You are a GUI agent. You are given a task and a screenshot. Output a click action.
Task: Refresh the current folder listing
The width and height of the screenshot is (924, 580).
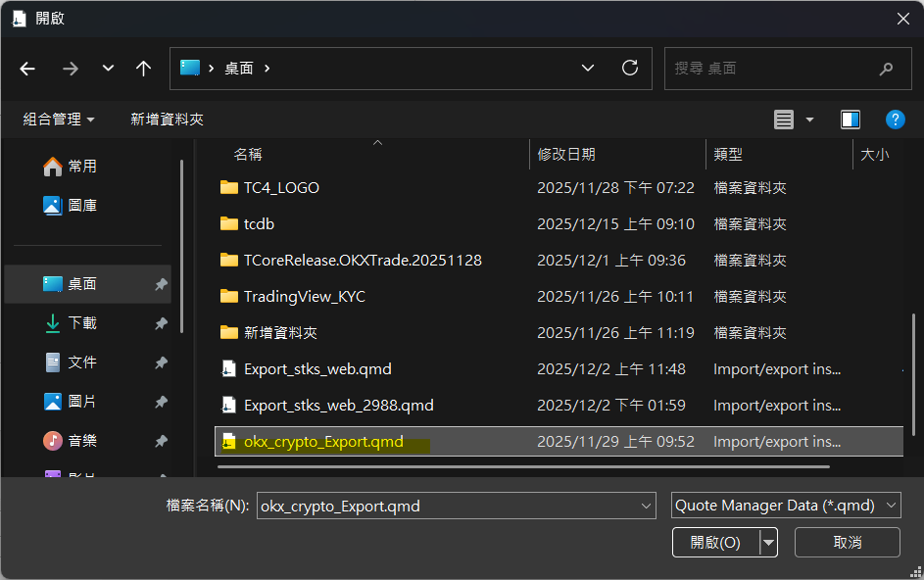630,69
